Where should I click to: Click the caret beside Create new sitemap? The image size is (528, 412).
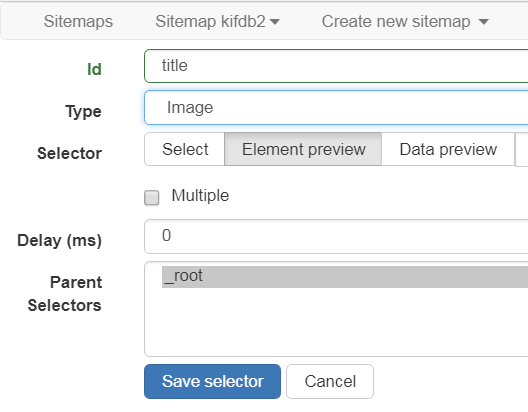point(484,22)
